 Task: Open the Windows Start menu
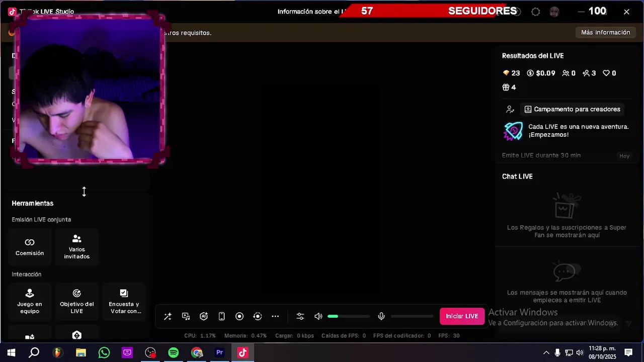11,353
